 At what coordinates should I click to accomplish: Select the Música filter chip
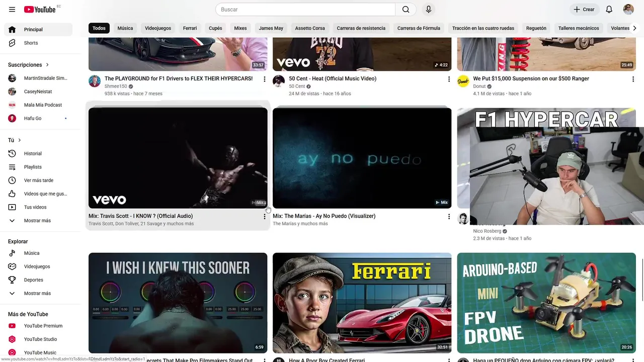point(125,28)
